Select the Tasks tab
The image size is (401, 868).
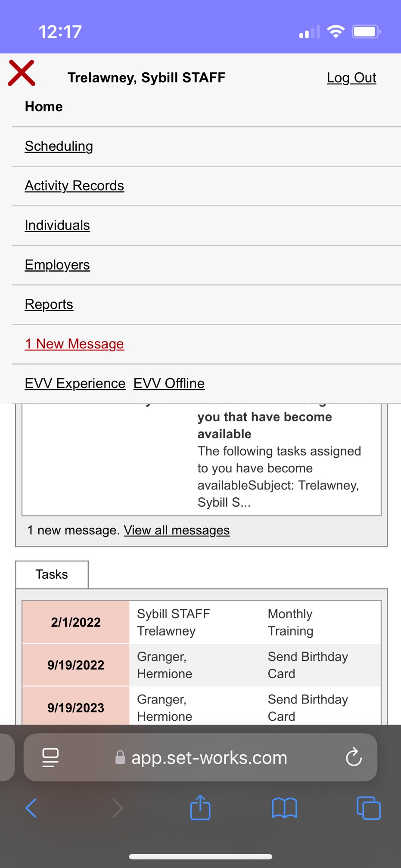click(52, 574)
